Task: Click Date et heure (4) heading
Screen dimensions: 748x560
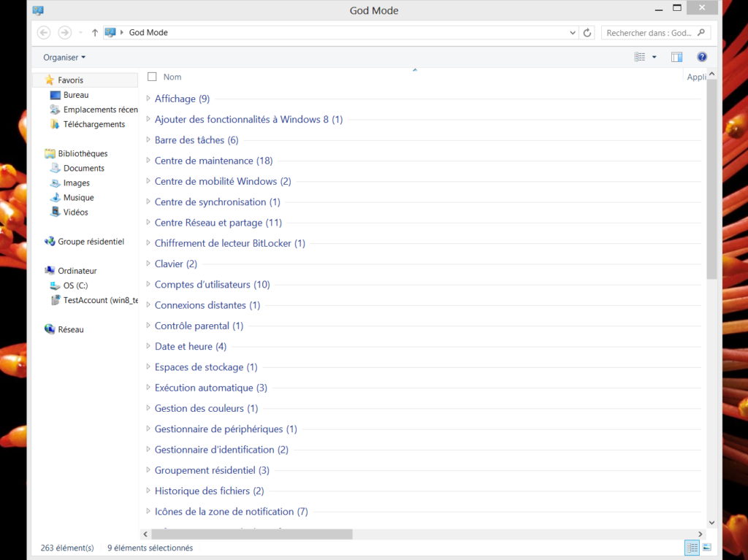Action: pos(191,346)
